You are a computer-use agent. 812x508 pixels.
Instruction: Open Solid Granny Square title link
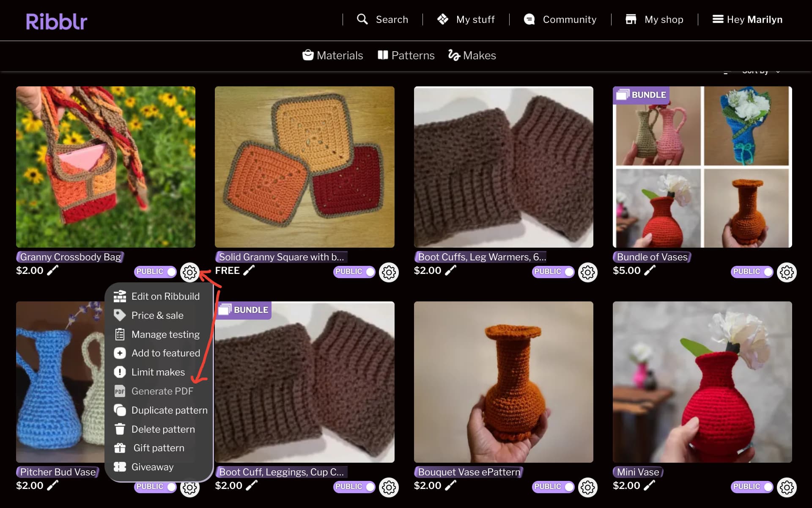[x=281, y=257]
